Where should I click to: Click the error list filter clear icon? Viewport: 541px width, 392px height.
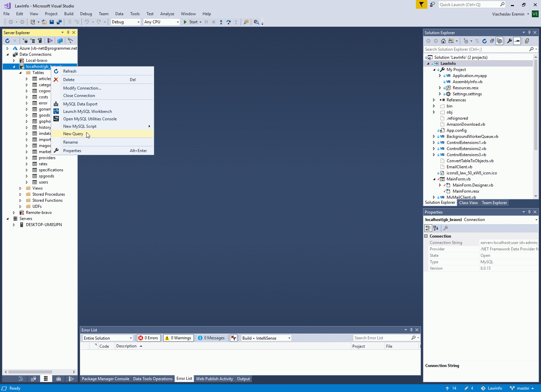[233, 338]
